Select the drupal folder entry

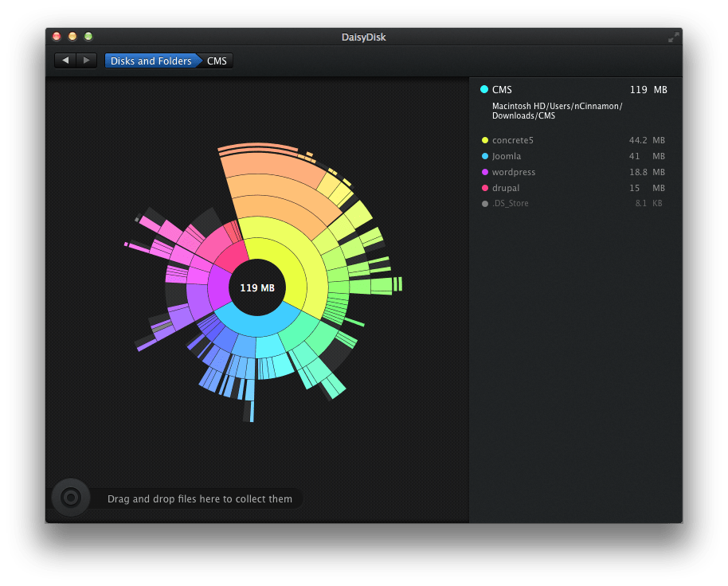click(x=506, y=188)
